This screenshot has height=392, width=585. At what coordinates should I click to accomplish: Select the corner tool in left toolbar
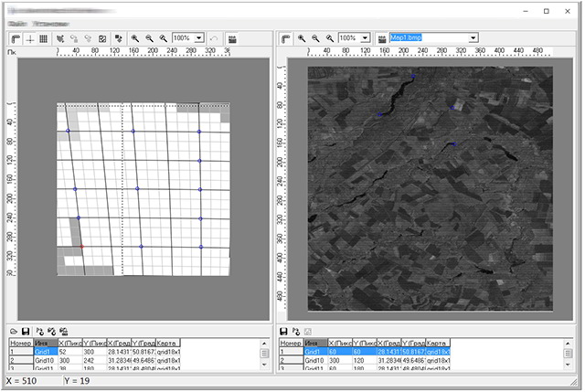pos(16,38)
